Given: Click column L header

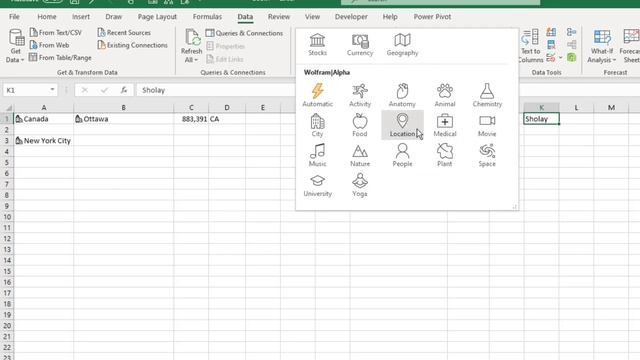Looking at the screenshot, I should [576, 107].
